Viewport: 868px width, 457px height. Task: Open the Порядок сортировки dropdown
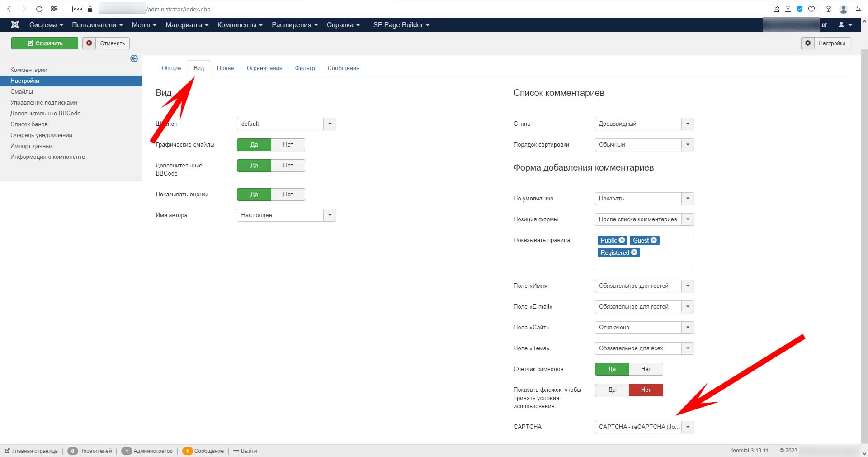point(644,145)
